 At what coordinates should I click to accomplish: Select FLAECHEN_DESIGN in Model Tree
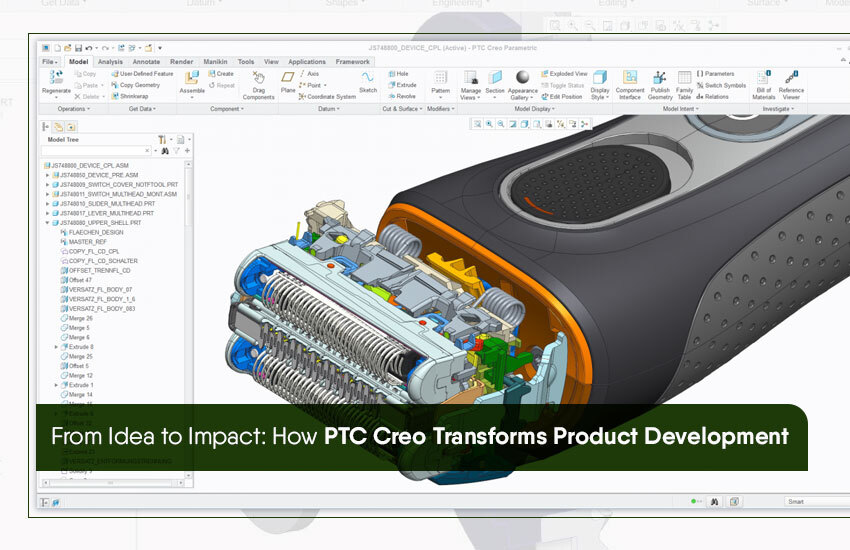pos(92,232)
